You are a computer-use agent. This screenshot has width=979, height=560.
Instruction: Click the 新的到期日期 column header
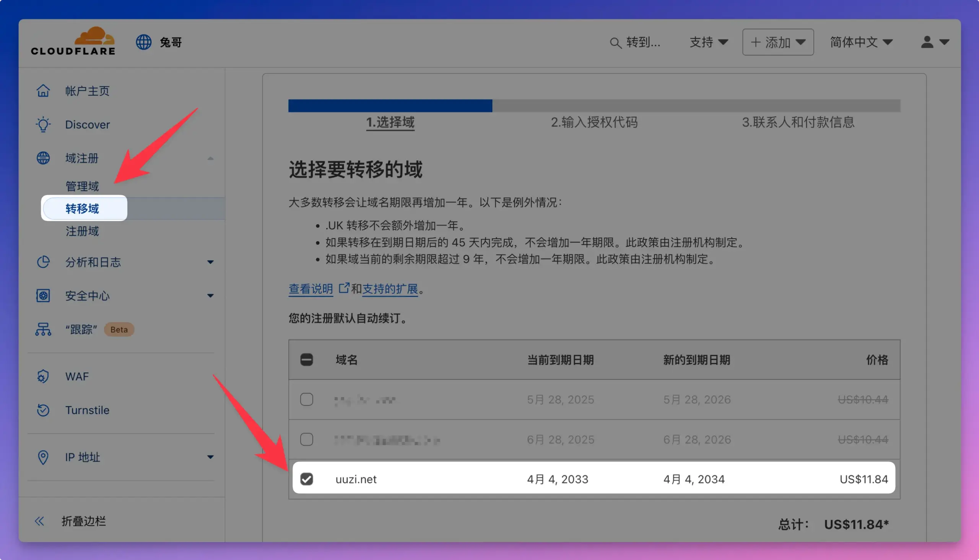coord(697,360)
